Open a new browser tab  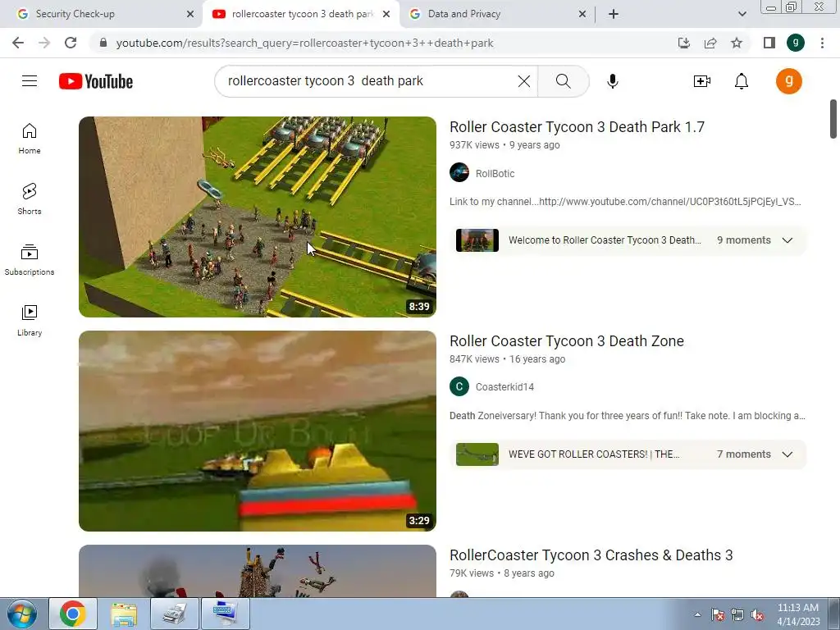pyautogui.click(x=614, y=14)
